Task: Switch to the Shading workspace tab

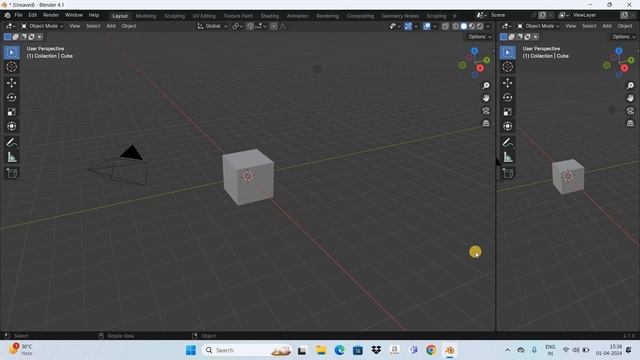Action: click(270, 16)
